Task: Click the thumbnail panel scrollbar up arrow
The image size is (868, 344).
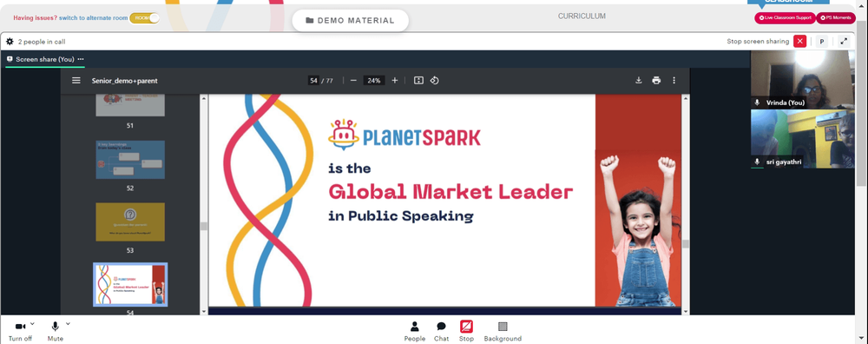Action: 203,98
